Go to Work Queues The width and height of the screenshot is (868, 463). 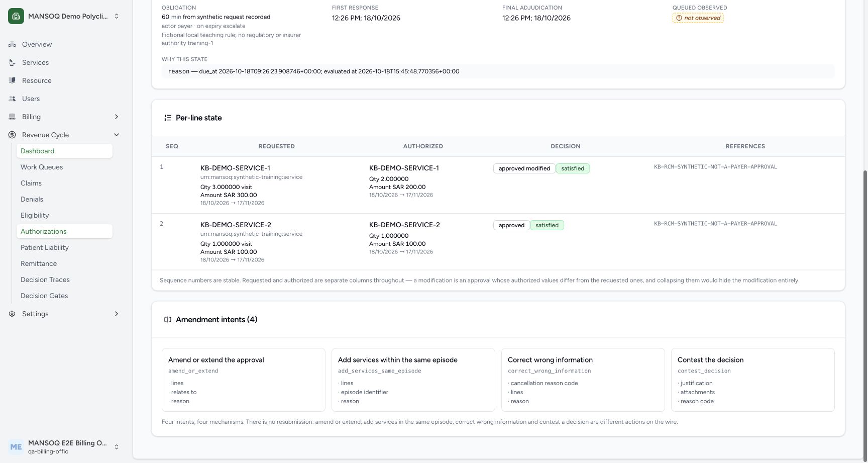pos(64,167)
